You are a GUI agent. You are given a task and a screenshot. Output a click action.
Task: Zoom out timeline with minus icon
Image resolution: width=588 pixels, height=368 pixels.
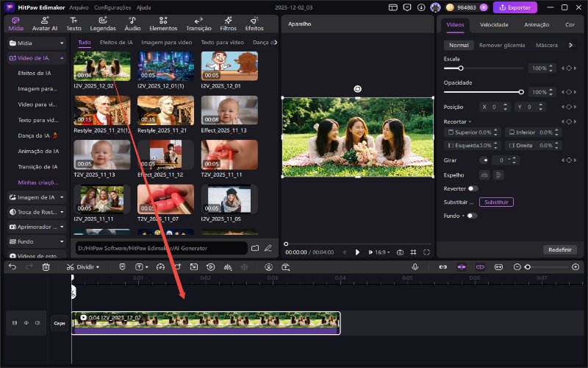pos(517,267)
